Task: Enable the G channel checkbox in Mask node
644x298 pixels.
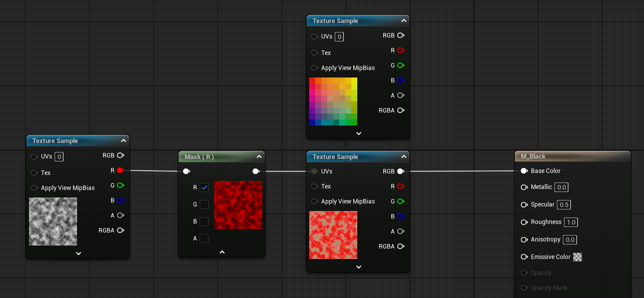Action: [x=204, y=204]
